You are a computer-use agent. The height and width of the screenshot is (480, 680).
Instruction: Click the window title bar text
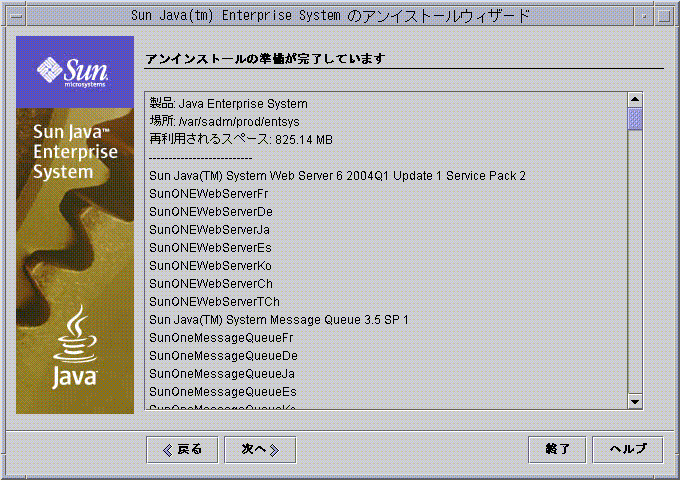pyautogui.click(x=330, y=16)
